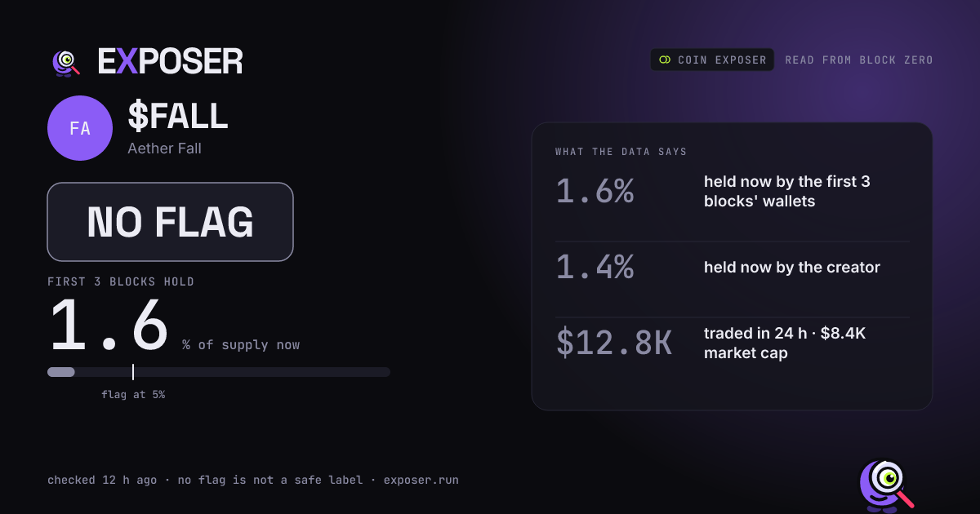The image size is (980, 514).
Task: Click the WHAT THE DATA SAYS heading
Action: 621,152
